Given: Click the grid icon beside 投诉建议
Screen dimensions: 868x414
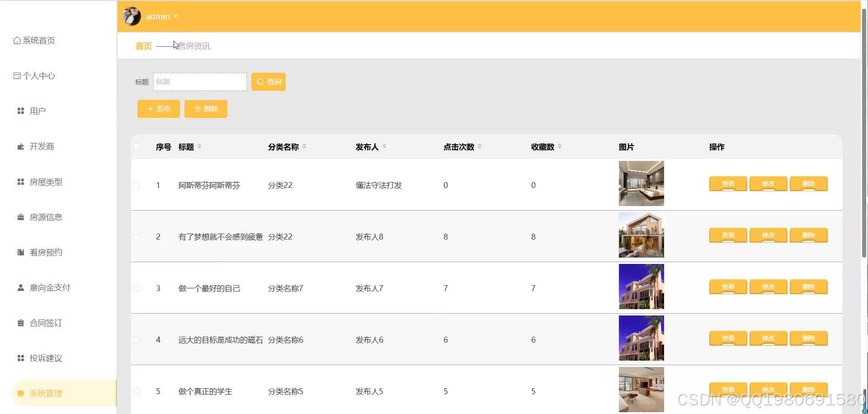Looking at the screenshot, I should tap(20, 358).
